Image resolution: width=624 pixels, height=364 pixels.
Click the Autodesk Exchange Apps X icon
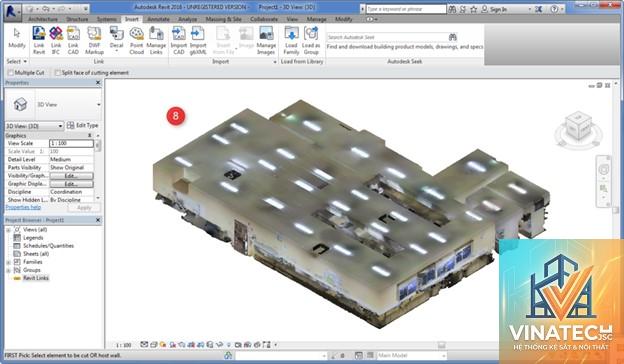click(538, 9)
